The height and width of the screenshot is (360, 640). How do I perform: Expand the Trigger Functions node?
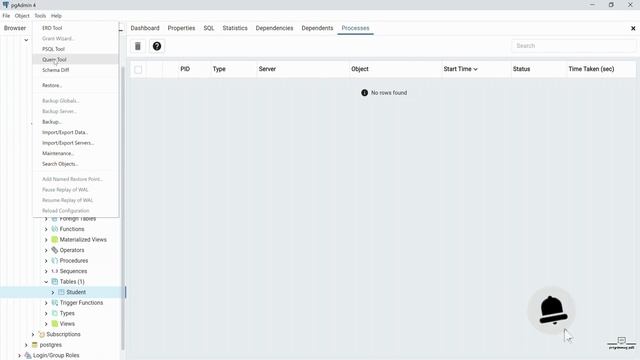46,303
